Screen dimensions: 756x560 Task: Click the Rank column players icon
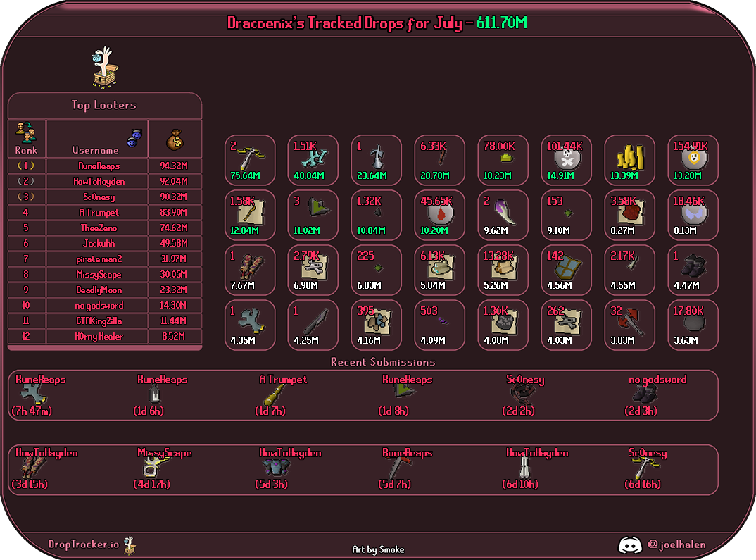click(25, 133)
